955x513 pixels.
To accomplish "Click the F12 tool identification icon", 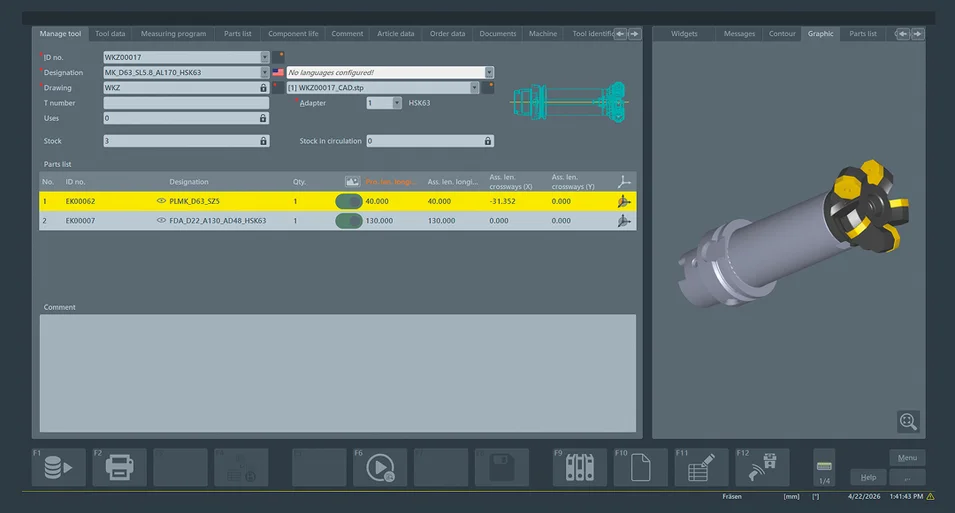I will (763, 467).
